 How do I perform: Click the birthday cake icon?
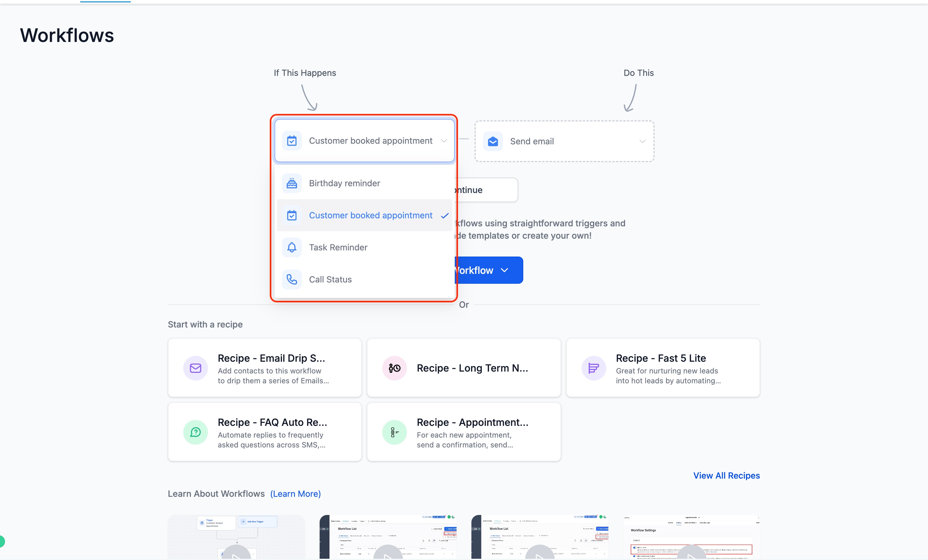[x=292, y=183]
